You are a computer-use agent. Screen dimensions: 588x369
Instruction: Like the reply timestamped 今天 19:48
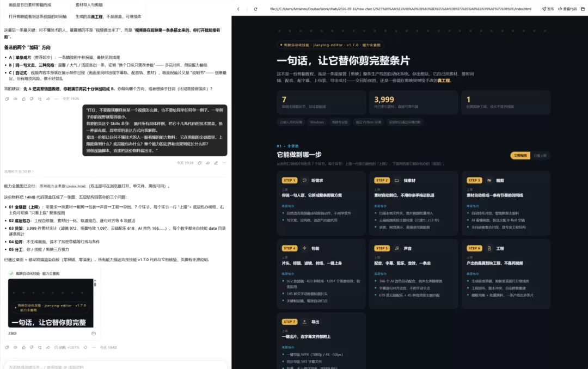pos(23,348)
